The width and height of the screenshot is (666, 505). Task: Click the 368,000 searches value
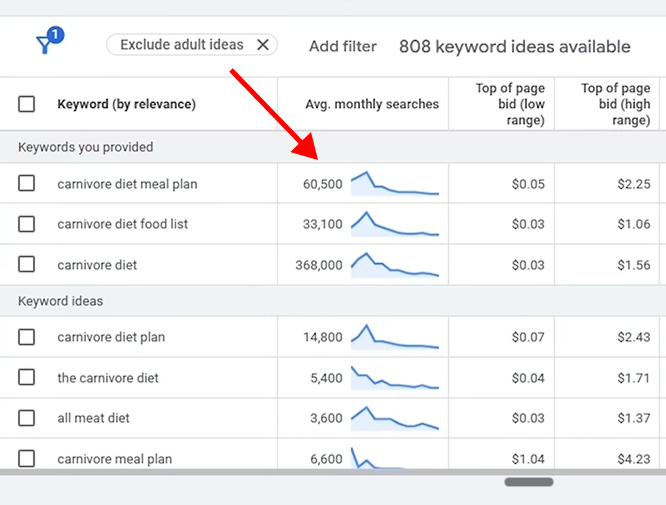point(319,265)
